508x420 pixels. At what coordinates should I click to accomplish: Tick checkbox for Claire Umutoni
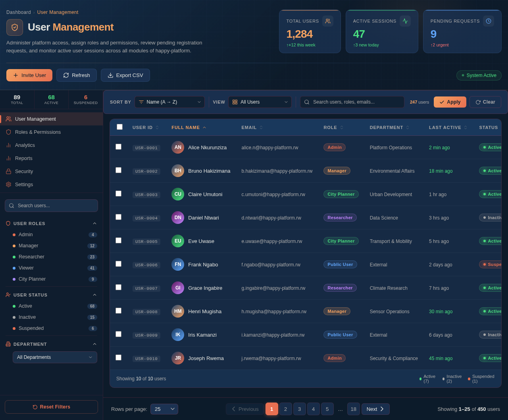pyautogui.click(x=118, y=194)
